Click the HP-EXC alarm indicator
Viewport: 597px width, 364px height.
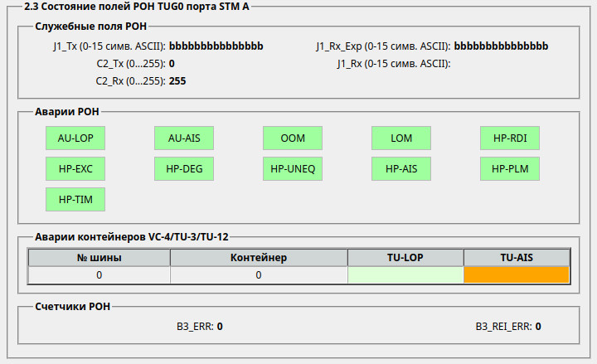pos(75,169)
